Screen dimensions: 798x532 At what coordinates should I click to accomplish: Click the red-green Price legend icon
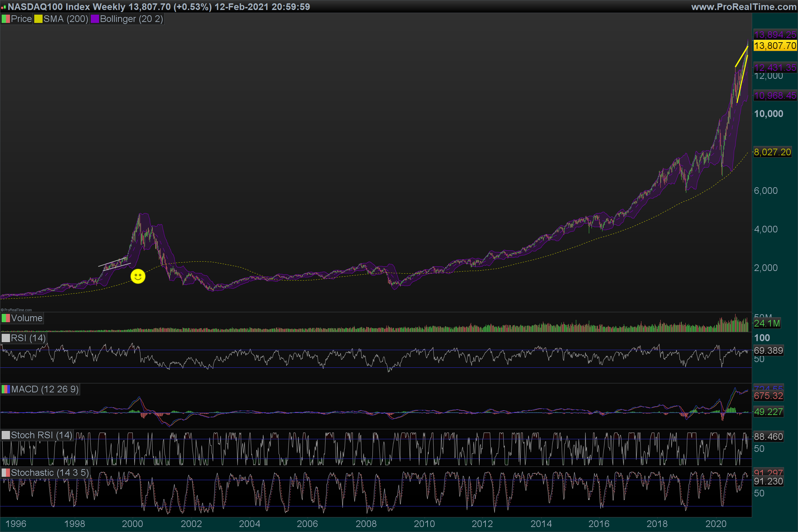pos(6,19)
